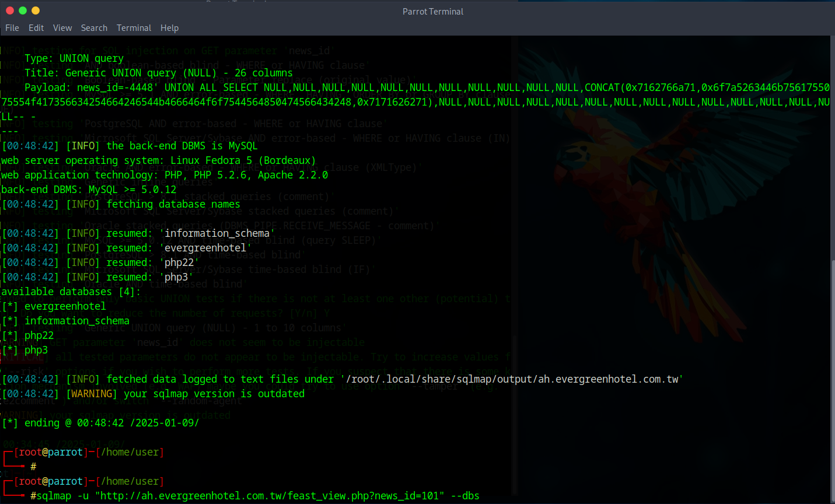Image resolution: width=835 pixels, height=504 pixels.
Task: Click 'the back-end DBMS is MySQL' line
Action: (130, 146)
